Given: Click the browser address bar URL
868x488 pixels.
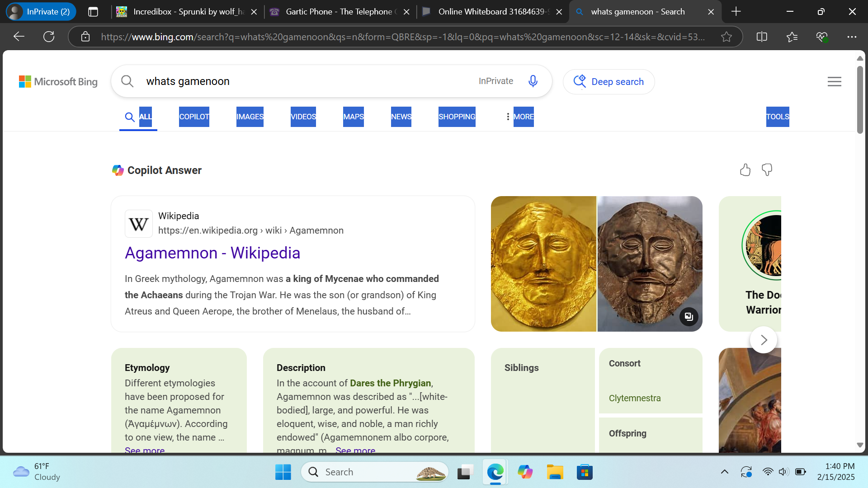Looking at the screenshot, I should [x=403, y=37].
